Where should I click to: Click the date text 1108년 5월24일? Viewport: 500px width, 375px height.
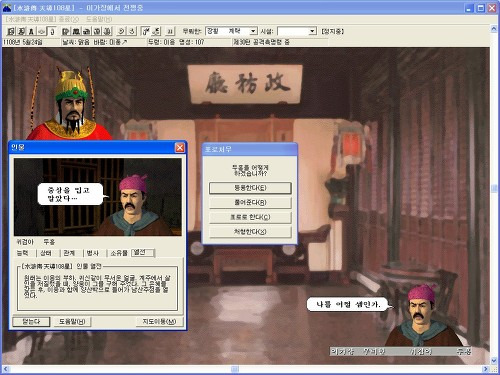(23, 42)
